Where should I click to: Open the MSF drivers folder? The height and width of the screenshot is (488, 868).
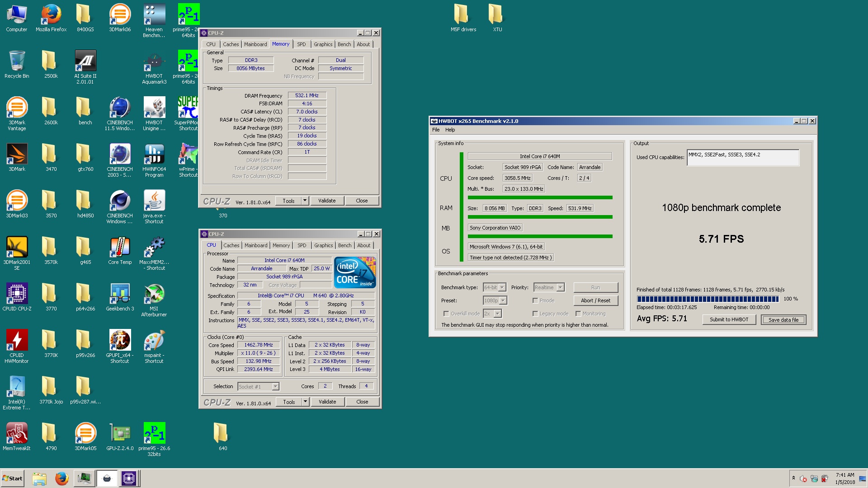click(x=463, y=18)
